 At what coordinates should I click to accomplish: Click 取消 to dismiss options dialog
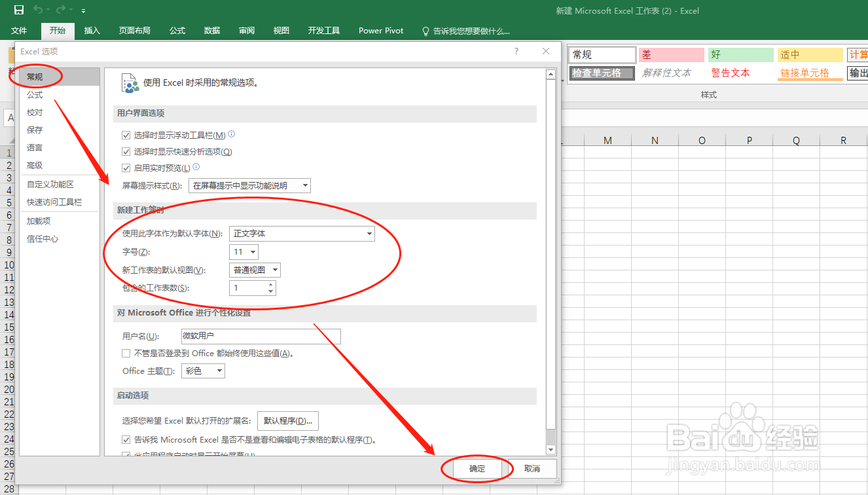532,469
